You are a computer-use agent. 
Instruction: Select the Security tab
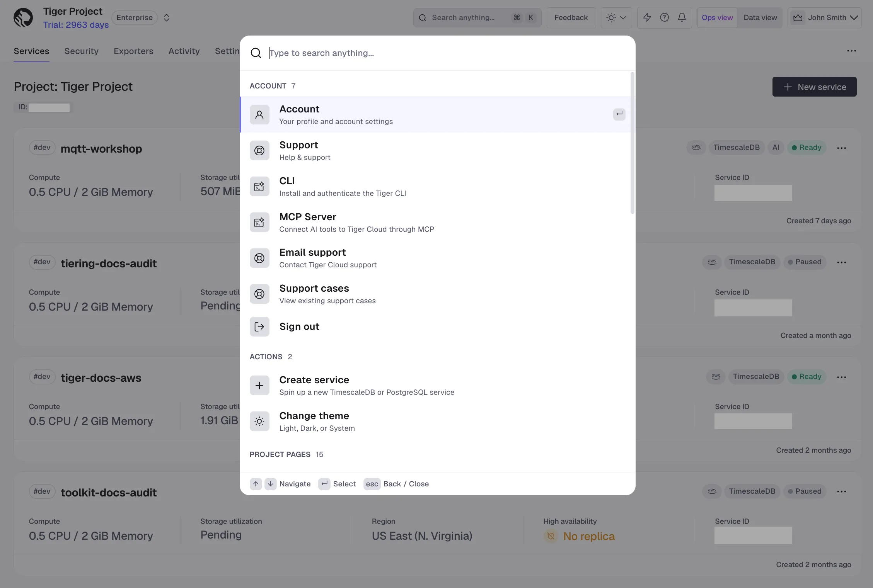[81, 51]
